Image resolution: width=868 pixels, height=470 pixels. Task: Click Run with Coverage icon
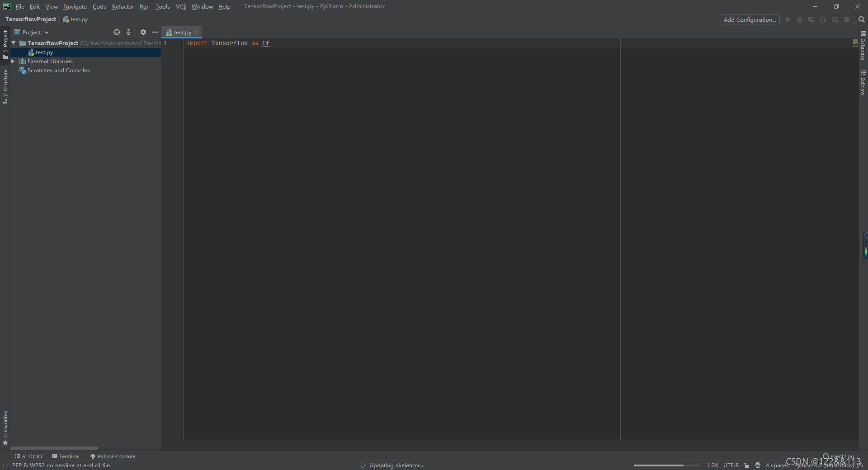(811, 19)
